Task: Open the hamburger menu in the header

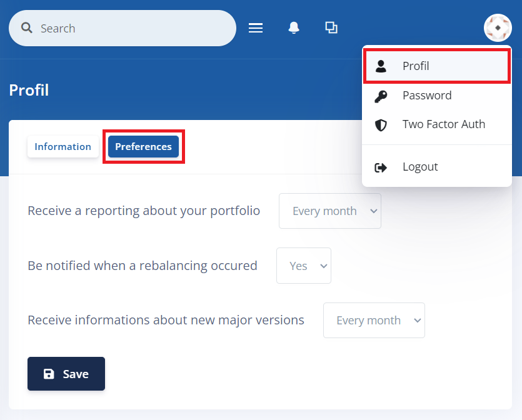Action: (256, 28)
